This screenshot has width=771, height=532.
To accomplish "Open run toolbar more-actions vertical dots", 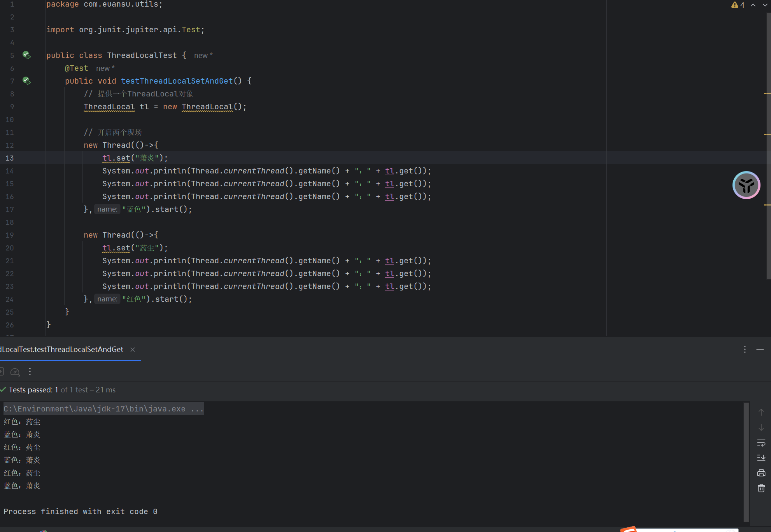I will 30,372.
